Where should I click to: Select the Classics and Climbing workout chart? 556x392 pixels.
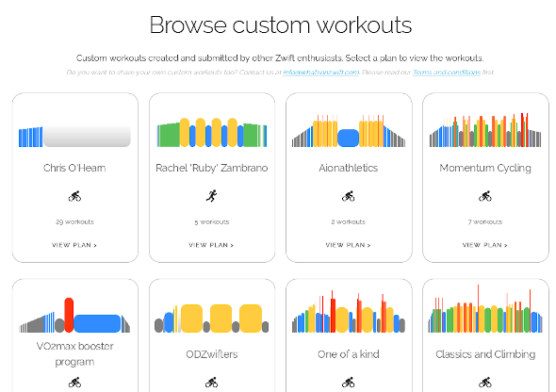[x=485, y=308]
